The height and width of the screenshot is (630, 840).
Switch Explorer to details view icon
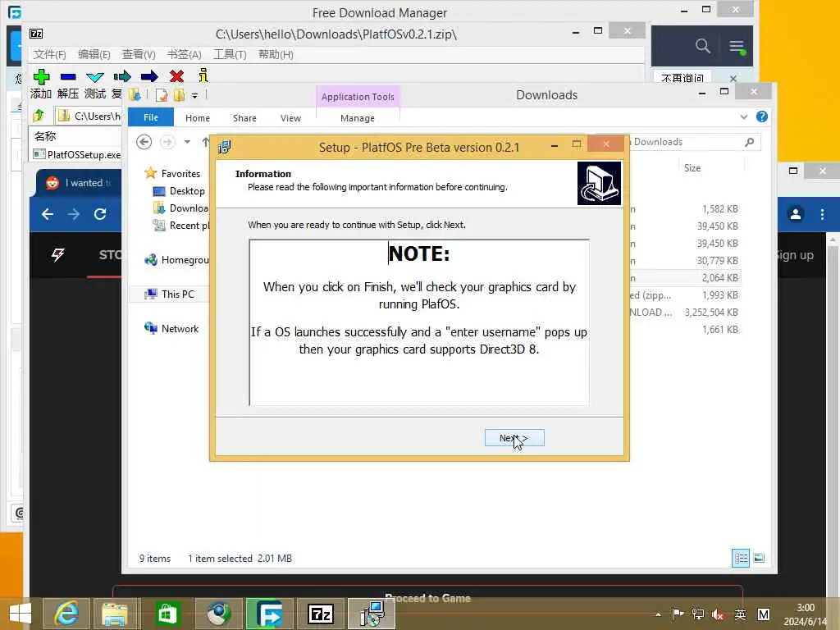pos(741,558)
